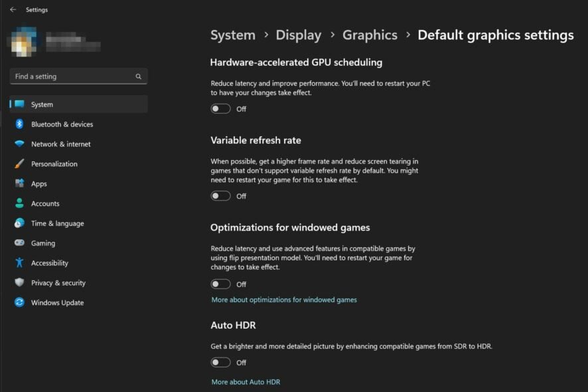Click the Gaming controller icon
This screenshot has width=588, height=392.
[x=19, y=243]
